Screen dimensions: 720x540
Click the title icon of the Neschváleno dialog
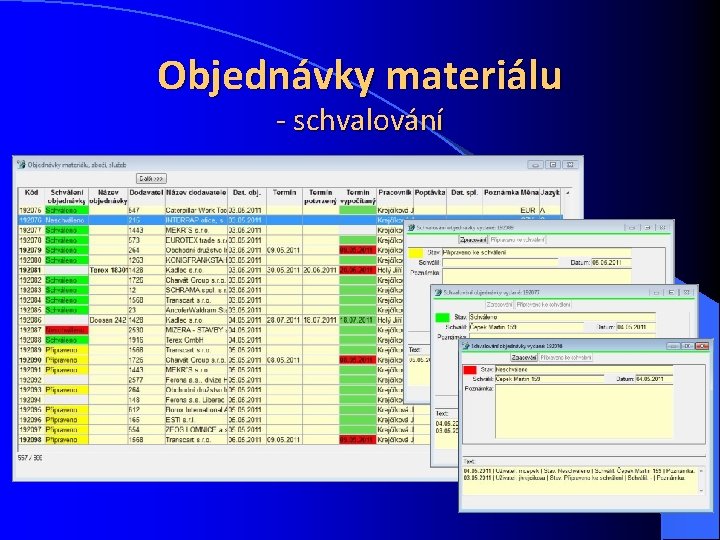(x=466, y=345)
